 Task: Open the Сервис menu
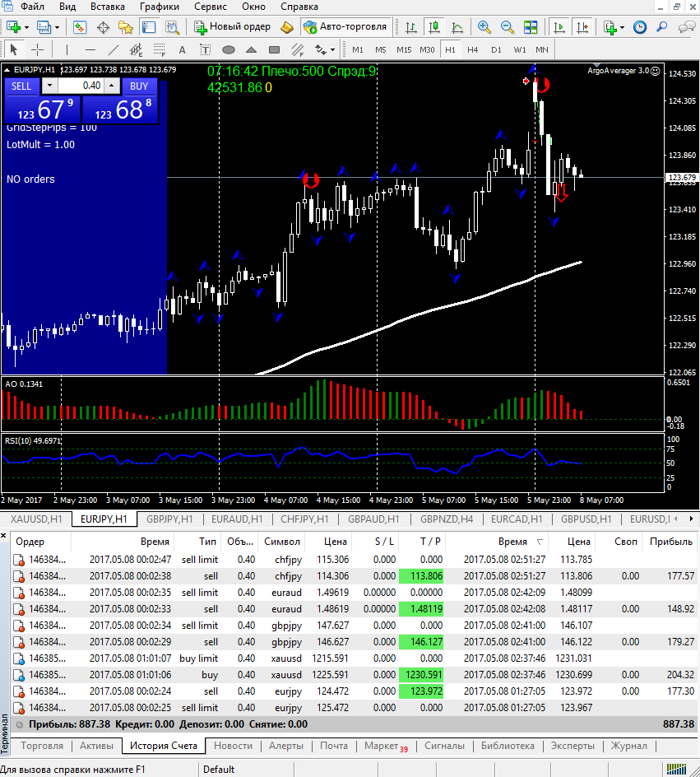click(x=211, y=7)
